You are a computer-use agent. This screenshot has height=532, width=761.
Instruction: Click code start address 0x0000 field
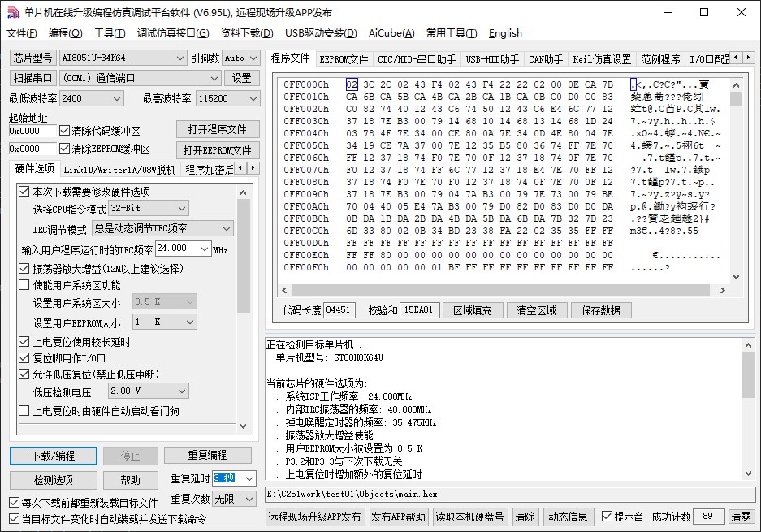[32, 131]
